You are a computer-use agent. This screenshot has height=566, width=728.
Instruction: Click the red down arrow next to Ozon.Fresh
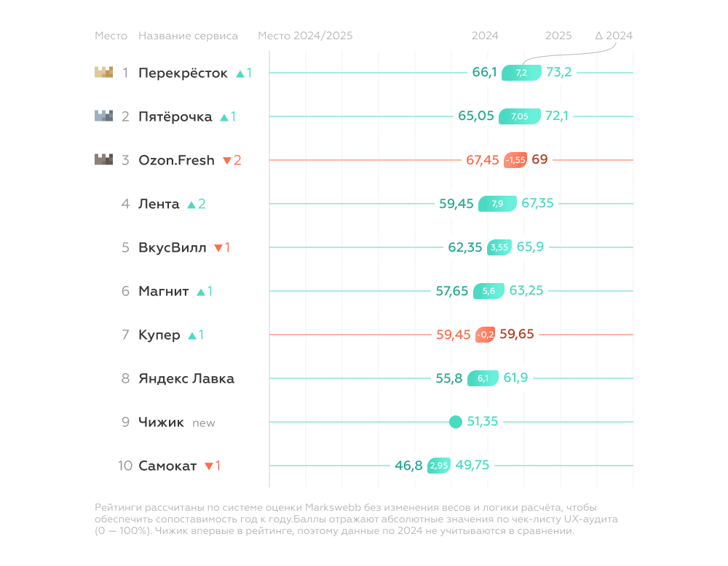226,161
